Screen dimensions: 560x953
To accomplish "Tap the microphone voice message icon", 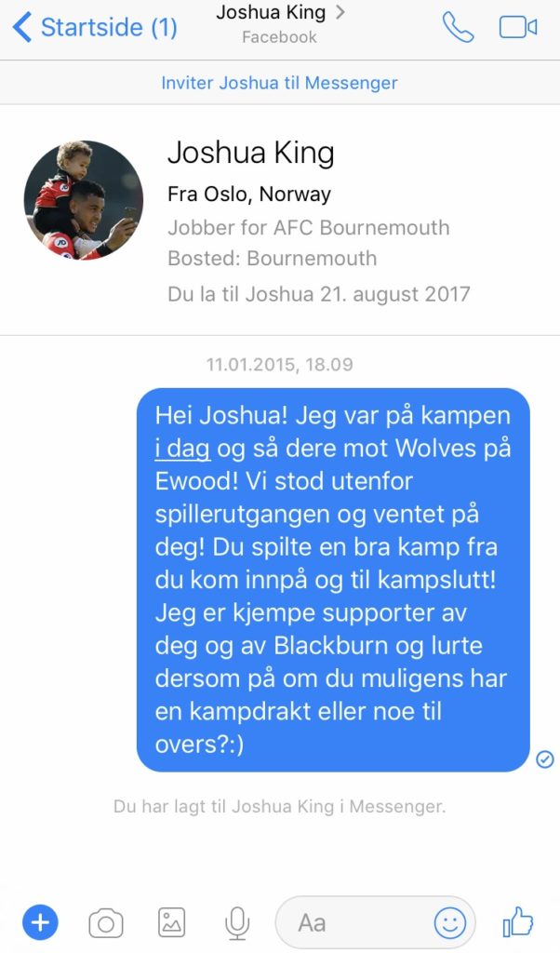I will pyautogui.click(x=237, y=924).
